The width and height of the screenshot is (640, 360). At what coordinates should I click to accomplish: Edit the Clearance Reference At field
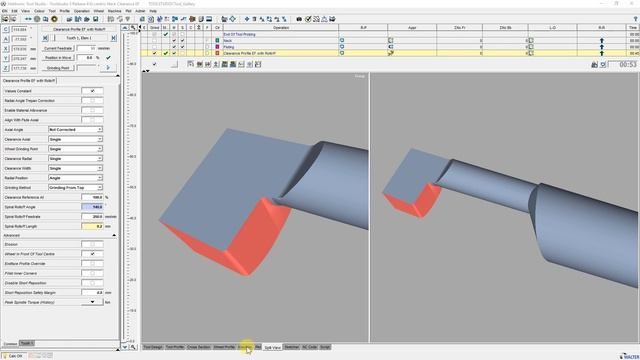tap(92, 197)
